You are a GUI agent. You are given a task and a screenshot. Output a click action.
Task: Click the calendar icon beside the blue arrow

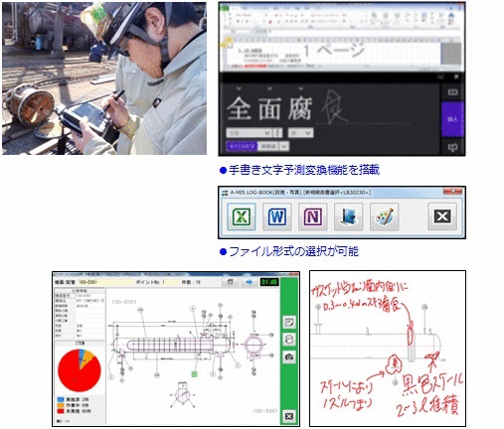coord(230,282)
